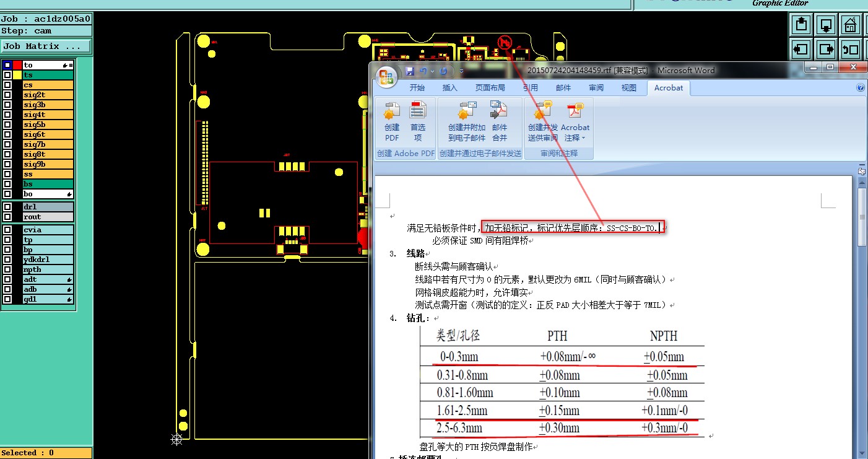
Task: Toggle the checkbox for layer ss
Action: click(x=7, y=174)
